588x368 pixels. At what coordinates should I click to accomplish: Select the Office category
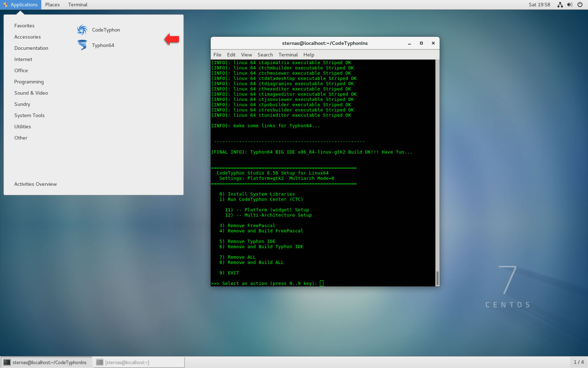pyautogui.click(x=21, y=70)
